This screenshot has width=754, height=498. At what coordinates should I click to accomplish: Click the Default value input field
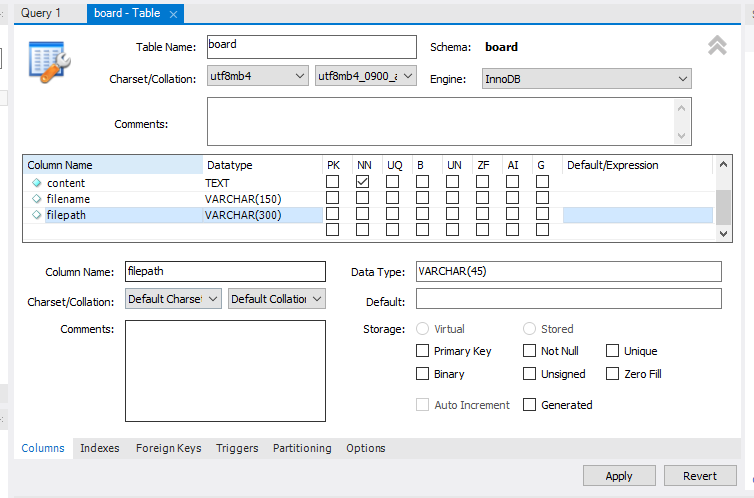pyautogui.click(x=568, y=299)
